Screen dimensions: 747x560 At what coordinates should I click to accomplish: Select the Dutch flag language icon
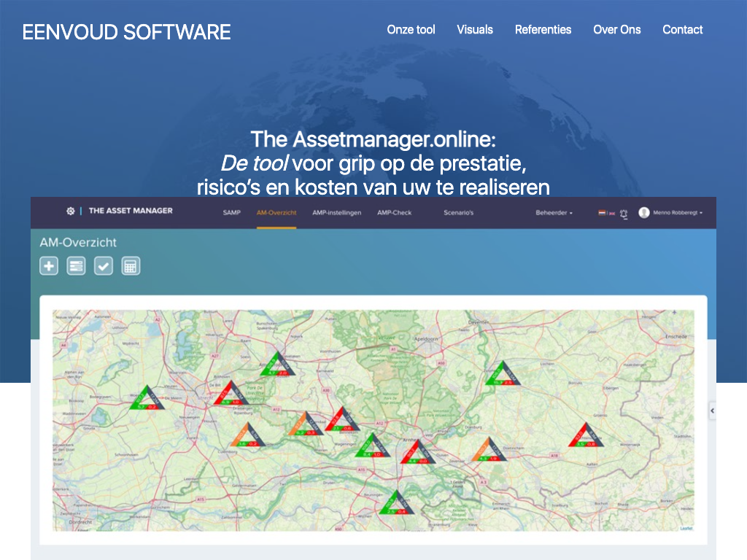pos(603,213)
